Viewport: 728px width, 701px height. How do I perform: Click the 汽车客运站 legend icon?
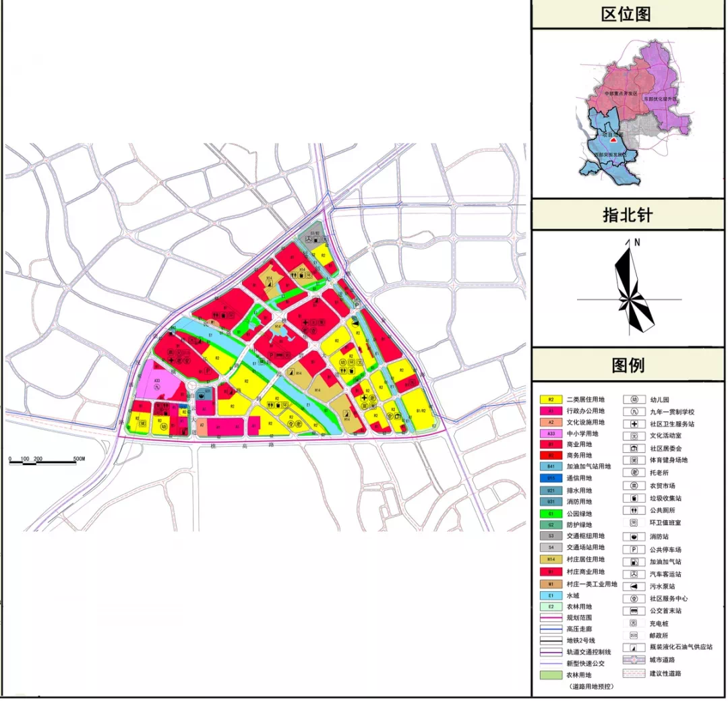pos(634,575)
